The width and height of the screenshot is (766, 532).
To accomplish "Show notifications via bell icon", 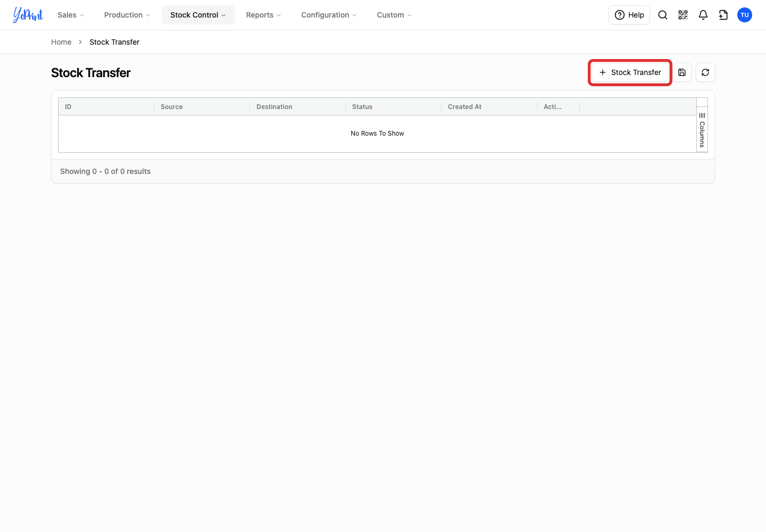I will [703, 15].
